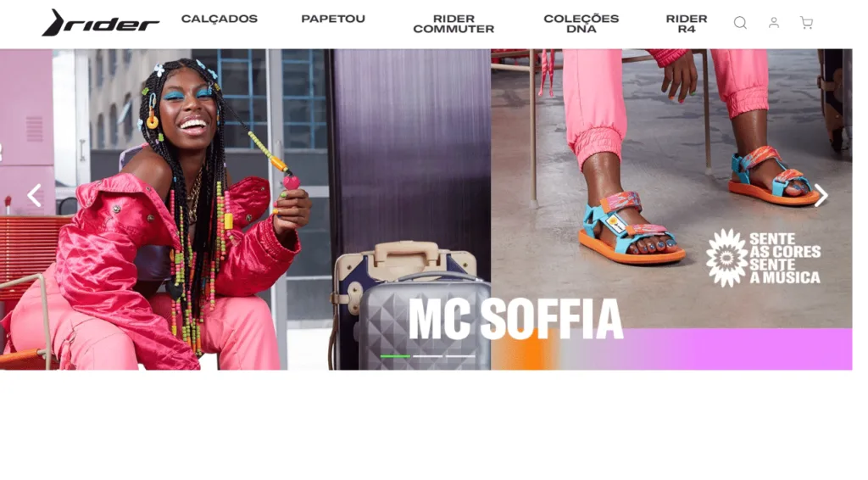Screen dimensions: 868x480
Task: Open the user account icon
Action: (x=774, y=23)
